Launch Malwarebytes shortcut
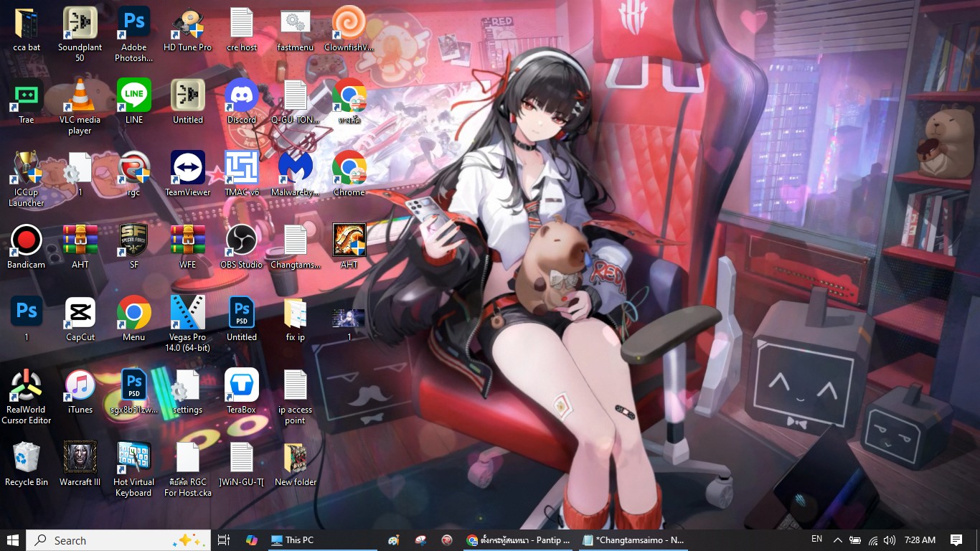This screenshot has width=980, height=551. point(296,174)
